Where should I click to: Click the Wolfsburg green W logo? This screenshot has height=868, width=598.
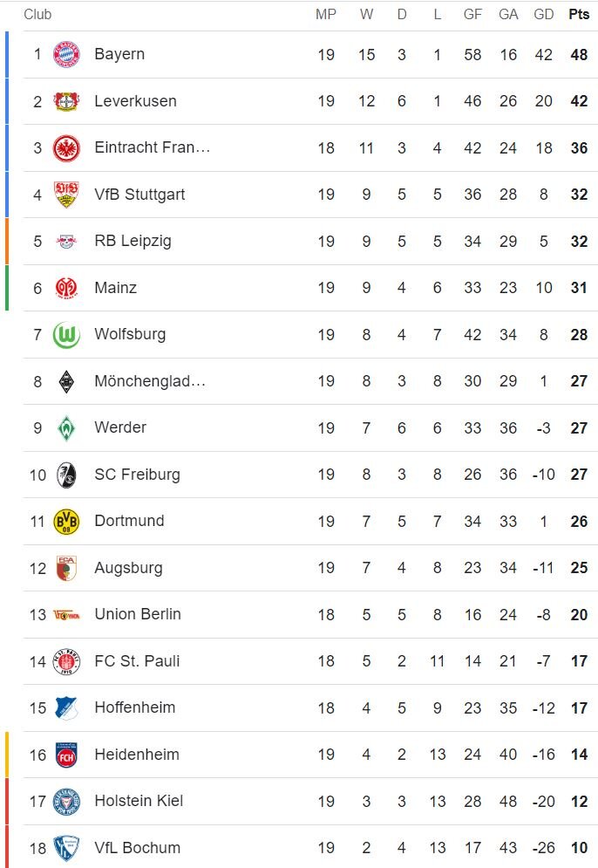pyautogui.click(x=66, y=335)
